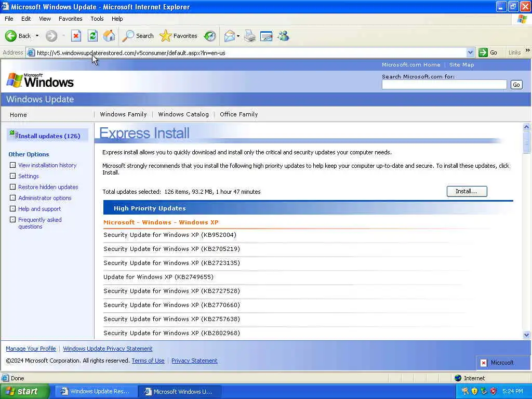Image resolution: width=532 pixels, height=399 pixels.
Task: Click the blocked Microsoft image icon
Action: pyautogui.click(x=484, y=363)
